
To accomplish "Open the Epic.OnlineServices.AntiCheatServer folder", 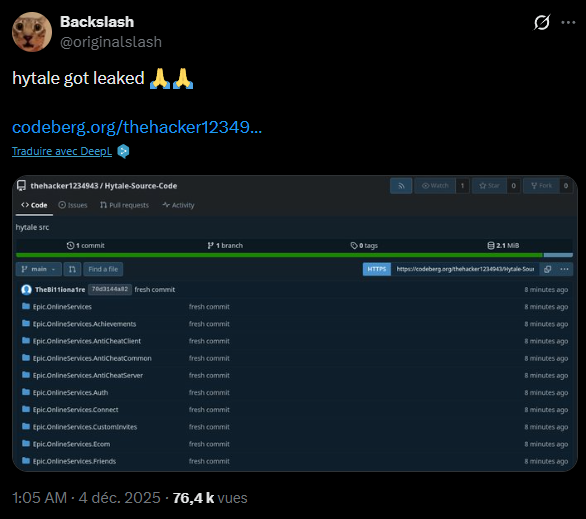I will [88, 376].
